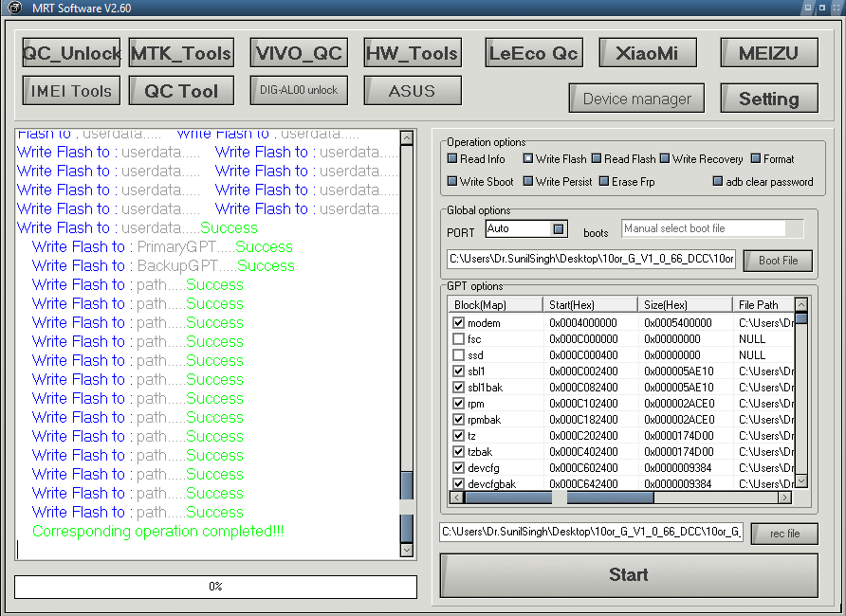846x616 pixels.
Task: Enable the Write Sboot option
Action: (x=452, y=181)
